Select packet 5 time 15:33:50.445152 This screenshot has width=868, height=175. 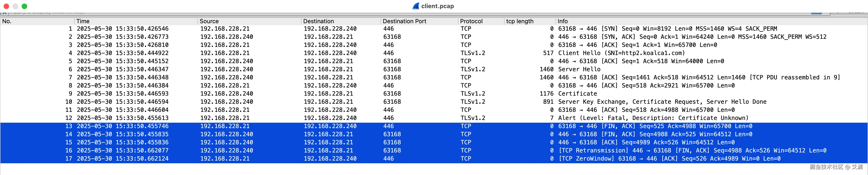point(123,61)
